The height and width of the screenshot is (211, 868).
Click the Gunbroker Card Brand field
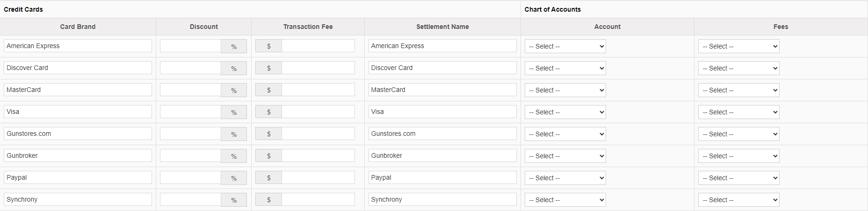[x=78, y=155]
